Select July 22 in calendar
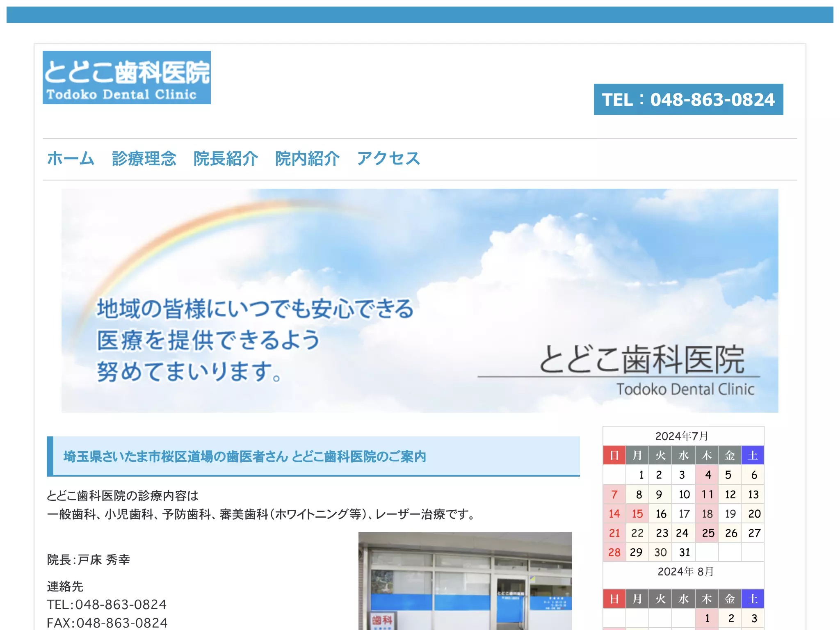Screen dimensions: 840x630 (637, 533)
